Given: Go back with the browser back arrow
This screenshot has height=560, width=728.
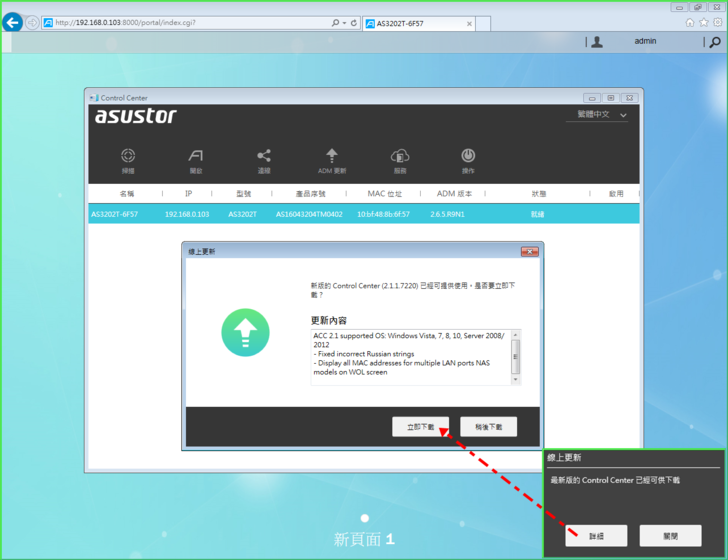Looking at the screenshot, I should click(x=13, y=22).
